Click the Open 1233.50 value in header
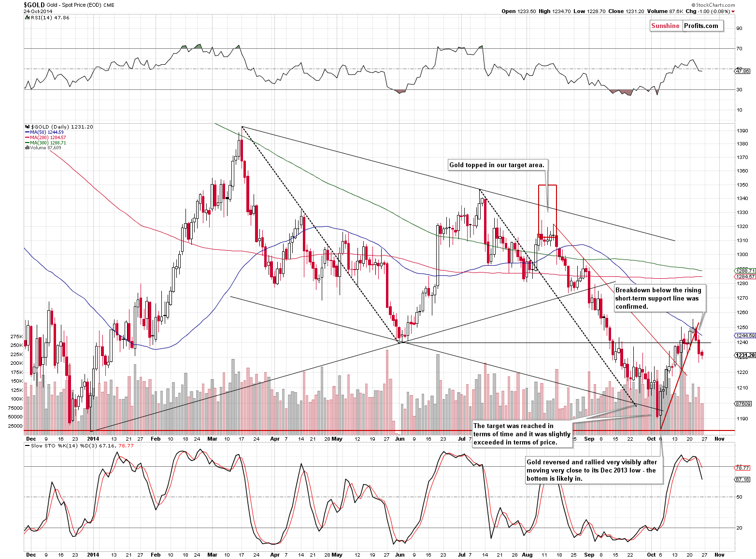Screen dimensions: 756x559 [519, 12]
